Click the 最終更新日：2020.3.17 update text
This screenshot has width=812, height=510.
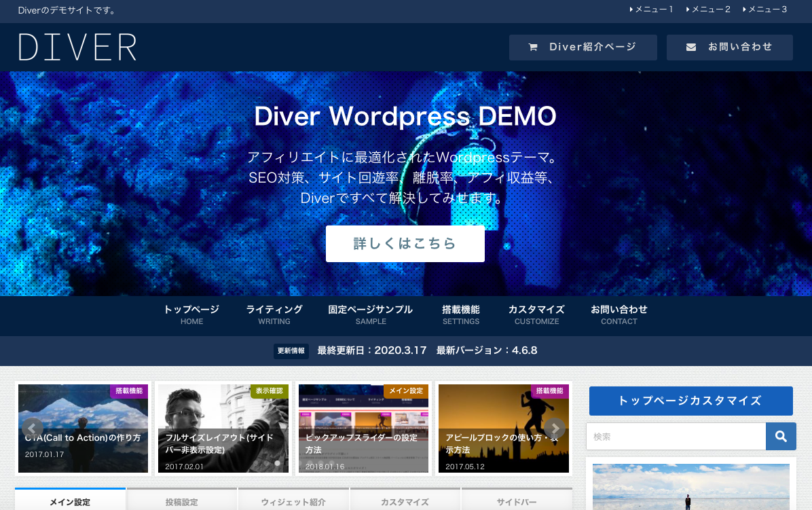tap(372, 350)
